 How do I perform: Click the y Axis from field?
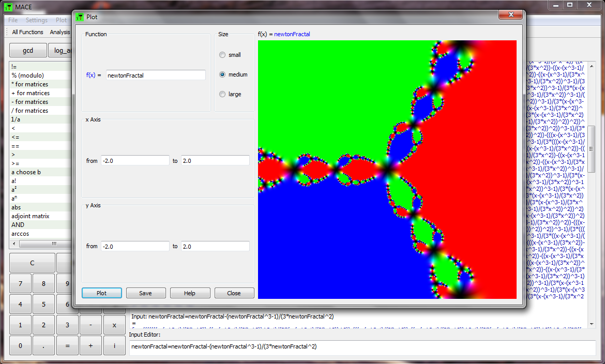coord(135,246)
